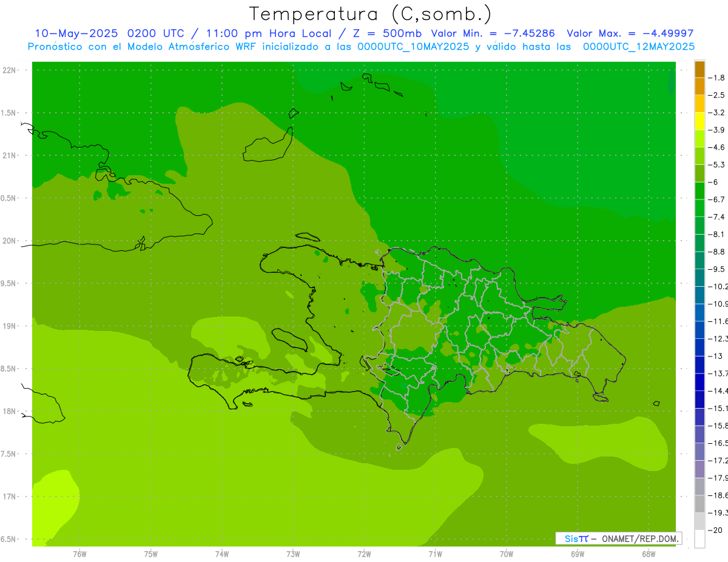This screenshot has width=728, height=562.
Task: Click the 21N latitude label
Action: (x=10, y=155)
